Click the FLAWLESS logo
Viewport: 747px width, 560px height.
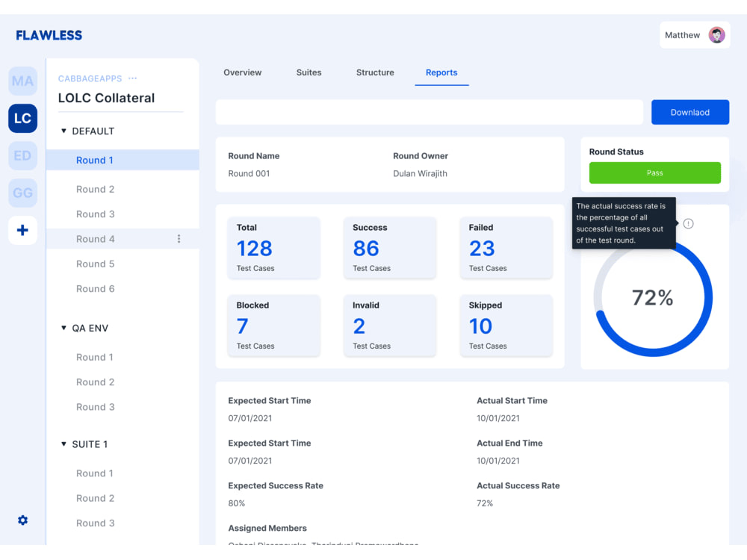(49, 35)
